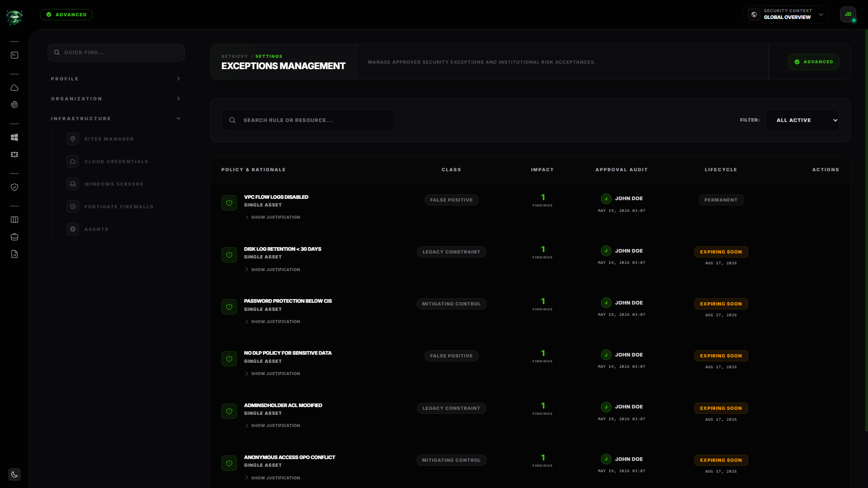
Task: Click Mitigating Control class for Password Protection row
Action: pos(451,304)
